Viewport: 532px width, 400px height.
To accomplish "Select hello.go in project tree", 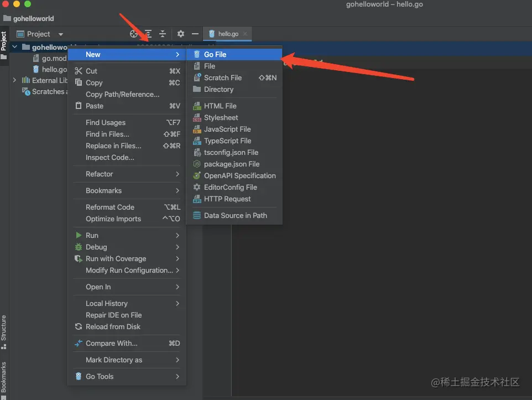I will pyautogui.click(x=50, y=69).
